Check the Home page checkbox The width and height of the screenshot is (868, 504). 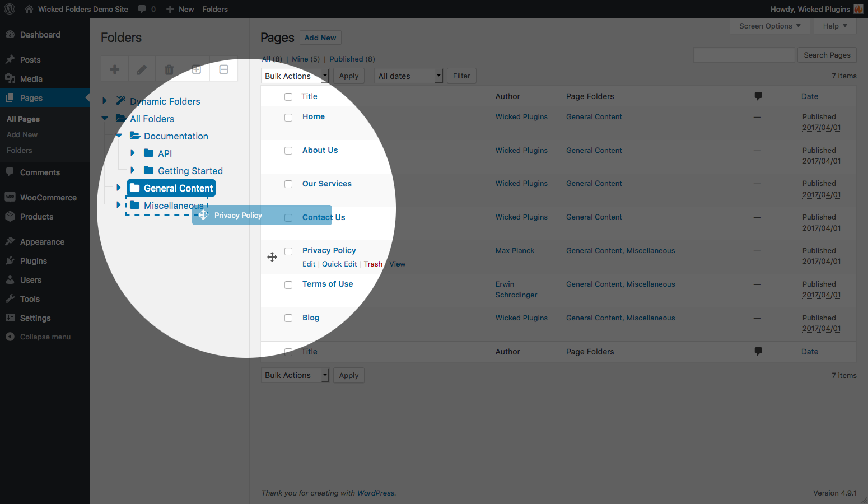288,117
